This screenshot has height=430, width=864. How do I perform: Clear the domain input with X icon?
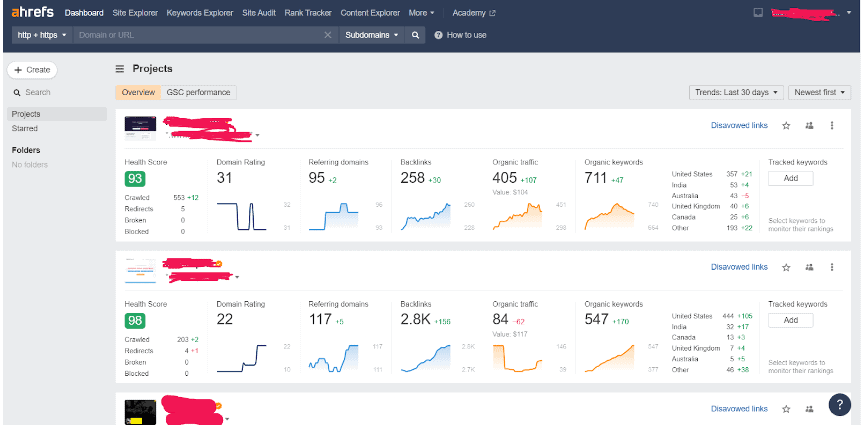tap(327, 35)
